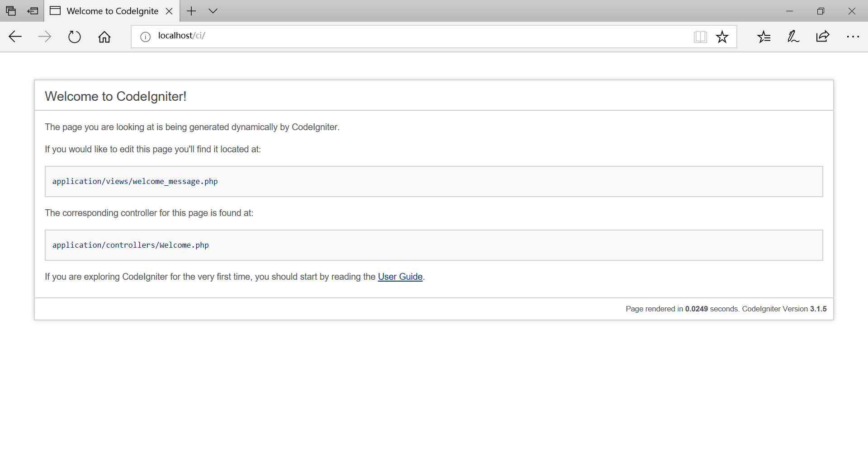Refresh the page with reload icon
The width and height of the screenshot is (868, 461).
coord(75,37)
